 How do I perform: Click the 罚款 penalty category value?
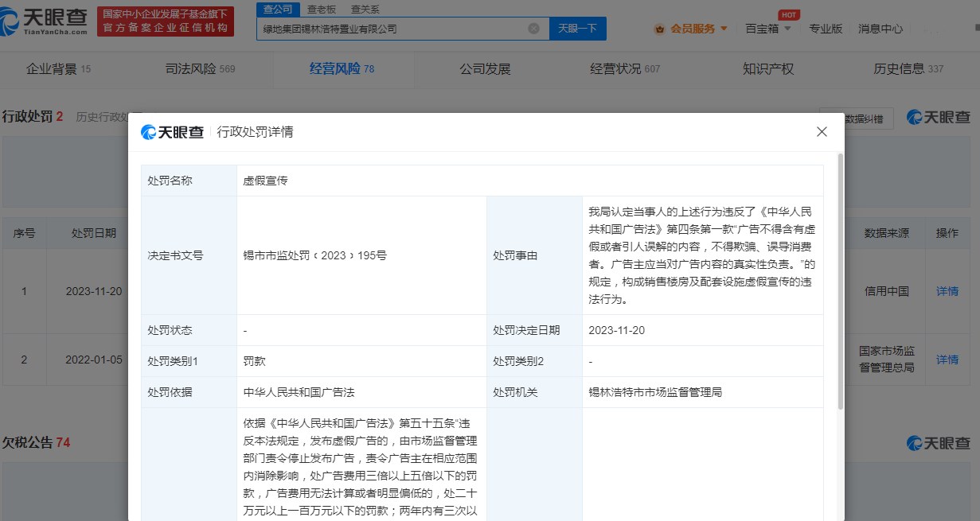pyautogui.click(x=254, y=361)
